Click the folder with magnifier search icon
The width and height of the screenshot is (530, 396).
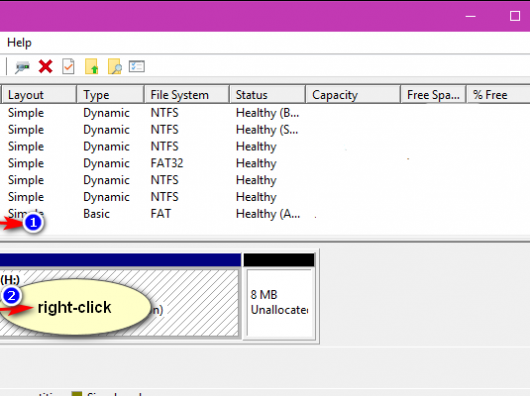tap(115, 66)
